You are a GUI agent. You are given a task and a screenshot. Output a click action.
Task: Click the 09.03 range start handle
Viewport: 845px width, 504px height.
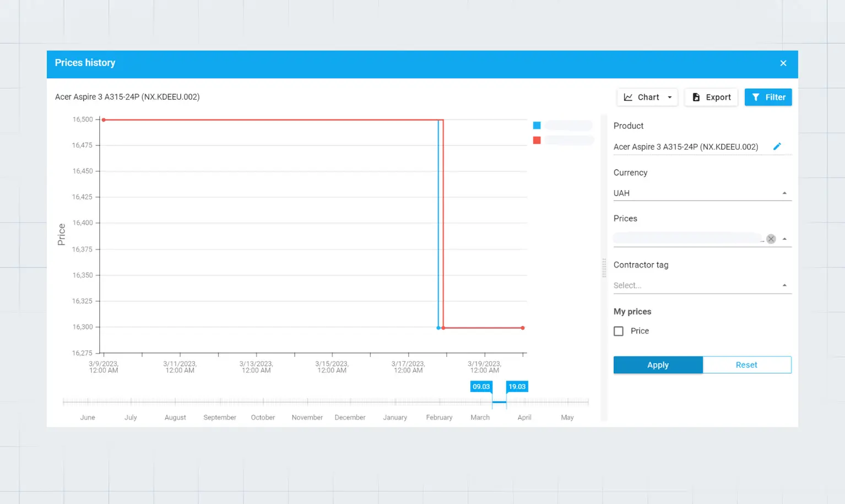click(481, 387)
